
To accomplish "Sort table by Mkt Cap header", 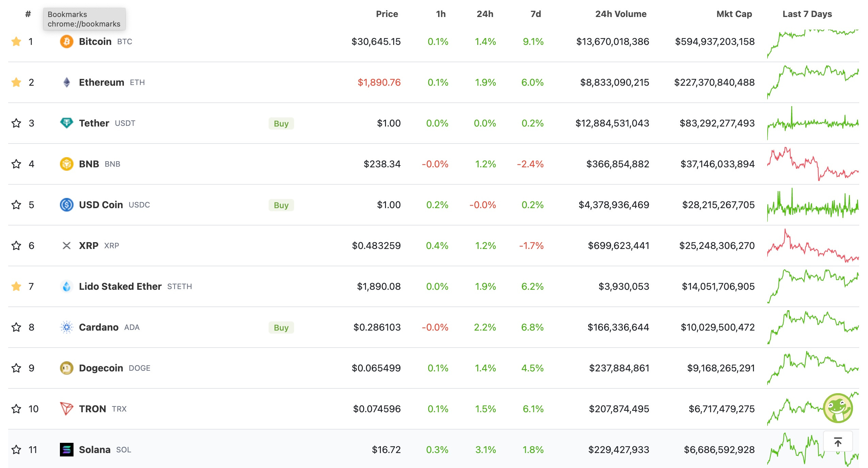I will pos(734,14).
